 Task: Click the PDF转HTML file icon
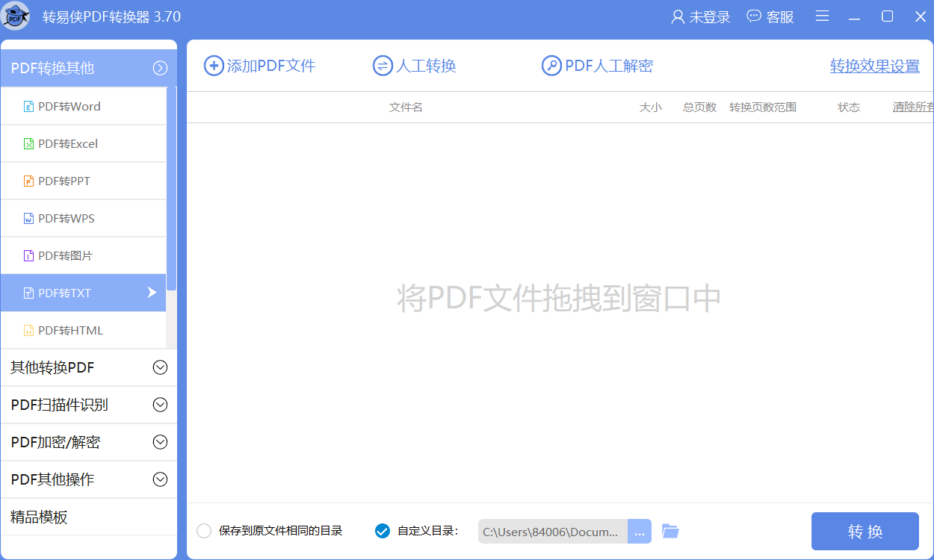28,330
